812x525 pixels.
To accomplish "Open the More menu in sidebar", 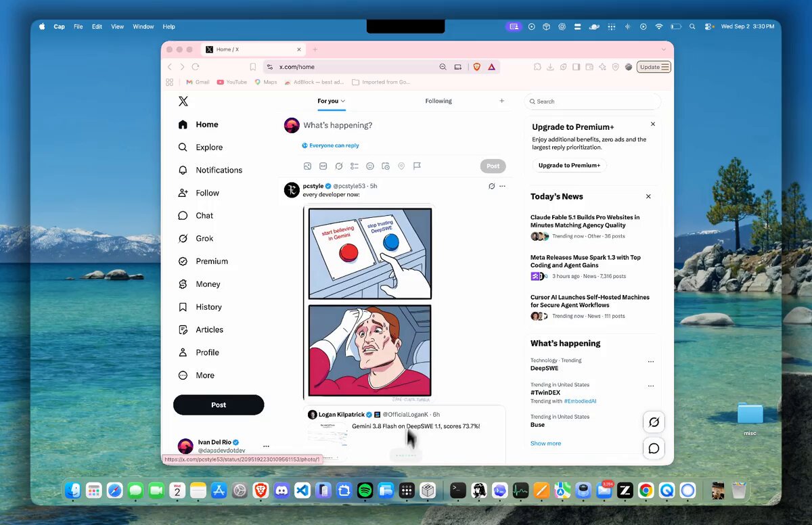I will [x=196, y=375].
